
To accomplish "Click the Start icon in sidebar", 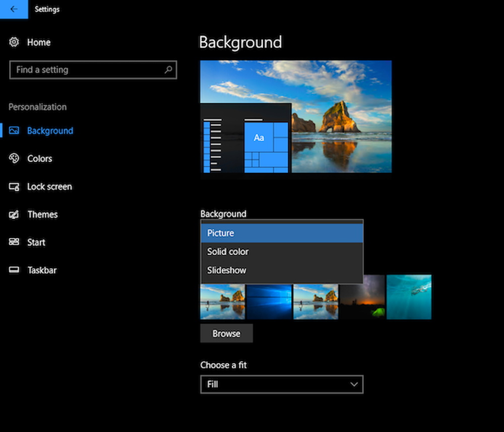I will pos(14,242).
